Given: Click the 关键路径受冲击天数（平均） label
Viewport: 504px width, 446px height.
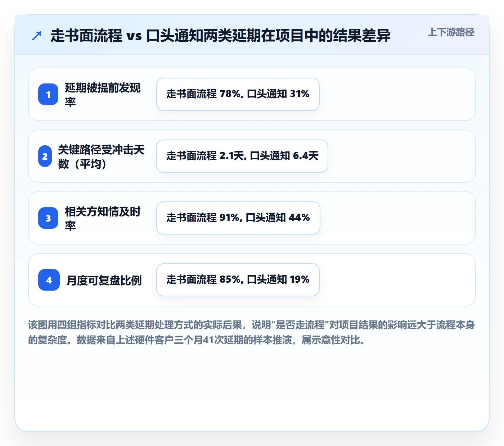Looking at the screenshot, I should point(101,156).
